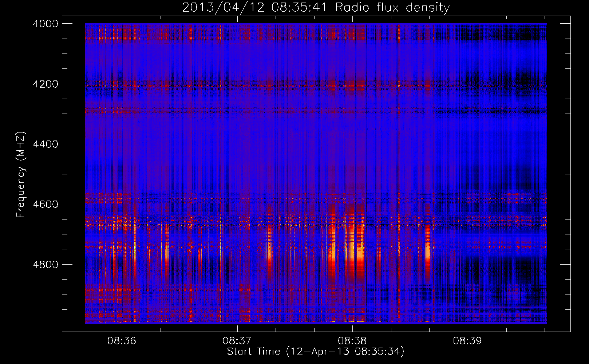Click the 4000 frequency axis label

point(46,24)
